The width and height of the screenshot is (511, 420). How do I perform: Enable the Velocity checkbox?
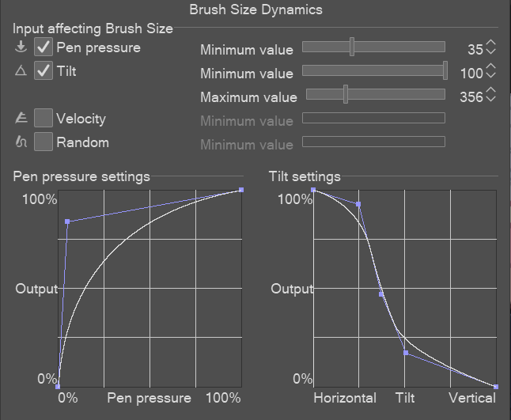pos(44,118)
